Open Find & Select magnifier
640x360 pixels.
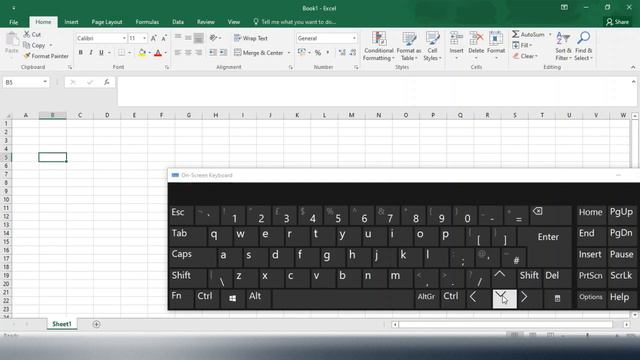click(x=583, y=46)
